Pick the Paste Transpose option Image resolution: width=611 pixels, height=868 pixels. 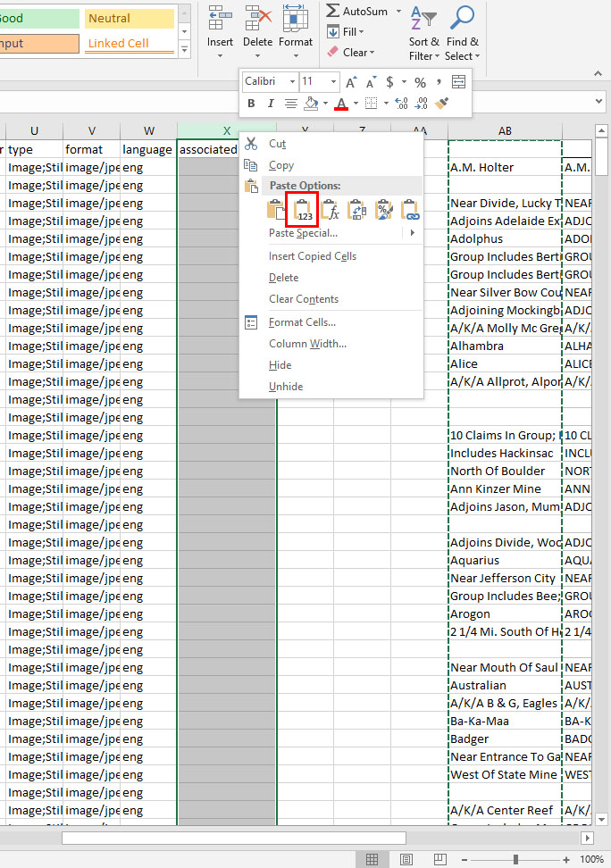(356, 211)
